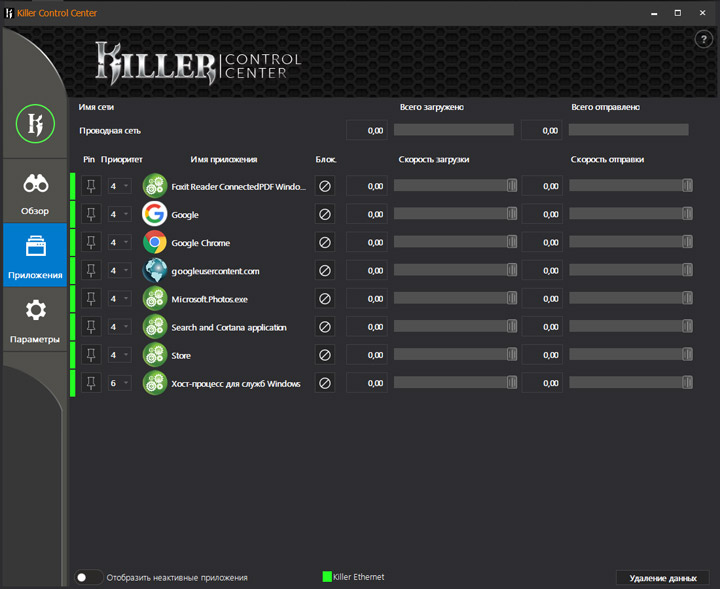Adjust Foxit Reader download speed slider handle

tap(512, 185)
